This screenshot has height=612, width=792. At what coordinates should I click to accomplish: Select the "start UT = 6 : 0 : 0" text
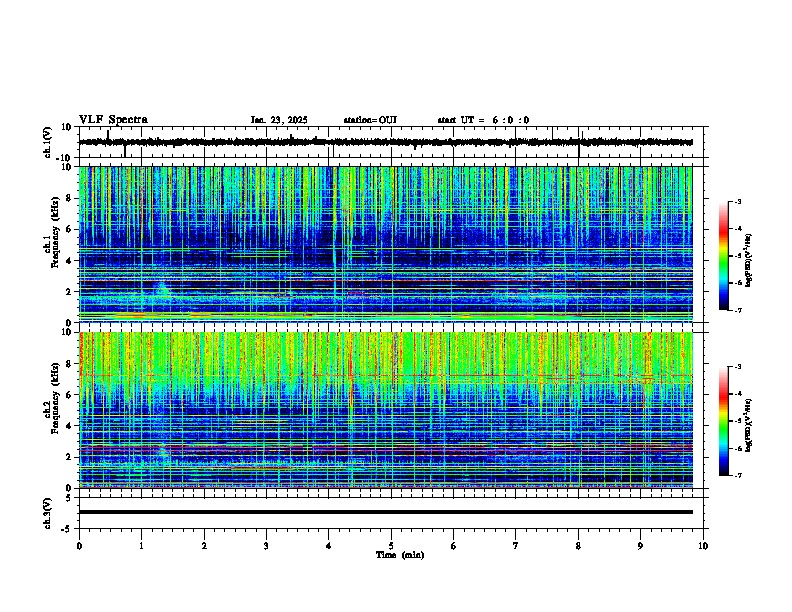[x=483, y=120]
